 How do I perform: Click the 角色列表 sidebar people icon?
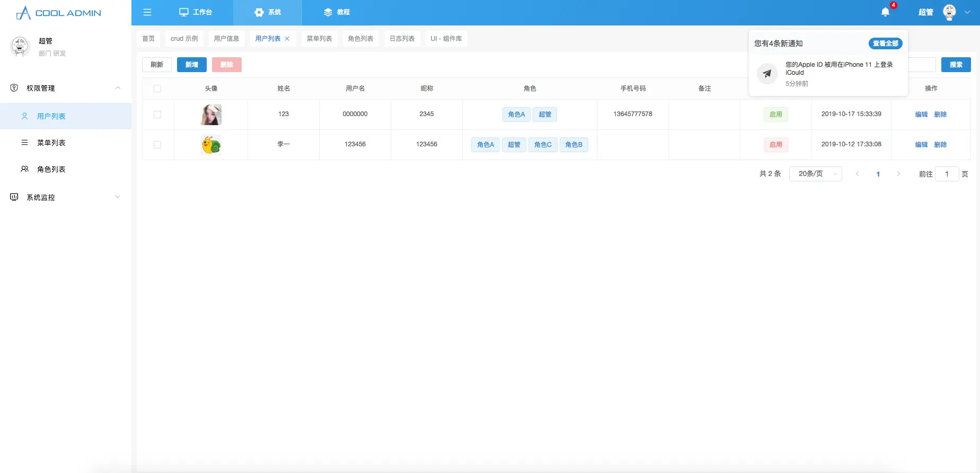(24, 169)
